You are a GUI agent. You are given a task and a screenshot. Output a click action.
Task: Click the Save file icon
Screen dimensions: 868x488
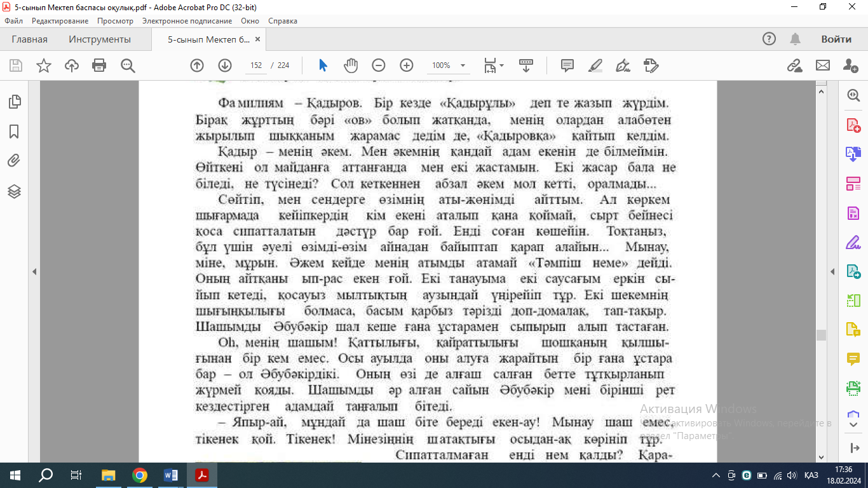(15, 65)
